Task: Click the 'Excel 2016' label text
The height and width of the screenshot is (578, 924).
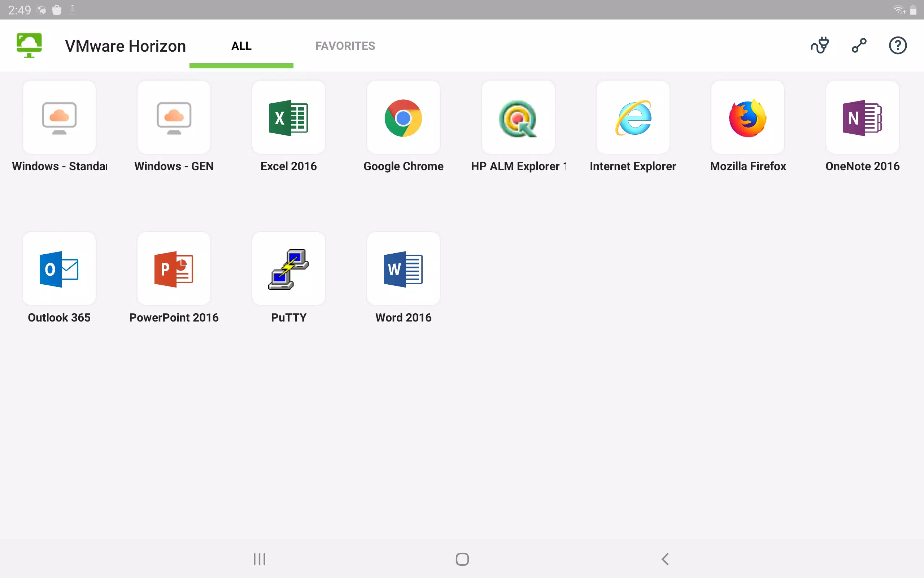Action: (289, 166)
